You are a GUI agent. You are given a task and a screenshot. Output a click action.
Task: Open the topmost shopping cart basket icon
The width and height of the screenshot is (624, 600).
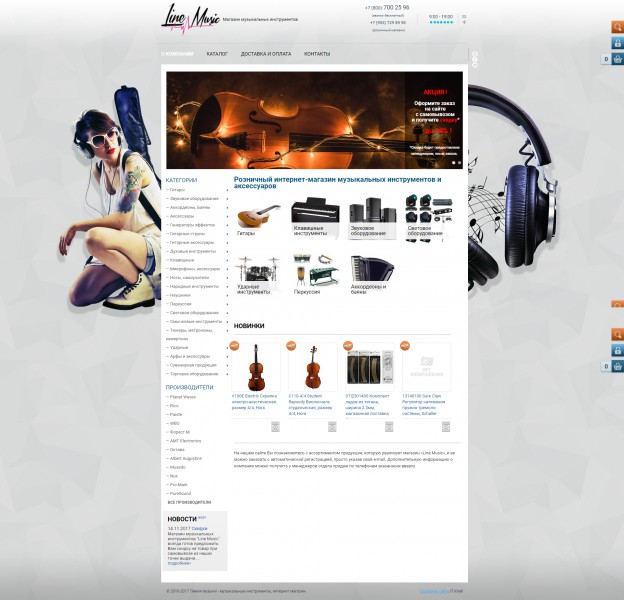point(617,59)
